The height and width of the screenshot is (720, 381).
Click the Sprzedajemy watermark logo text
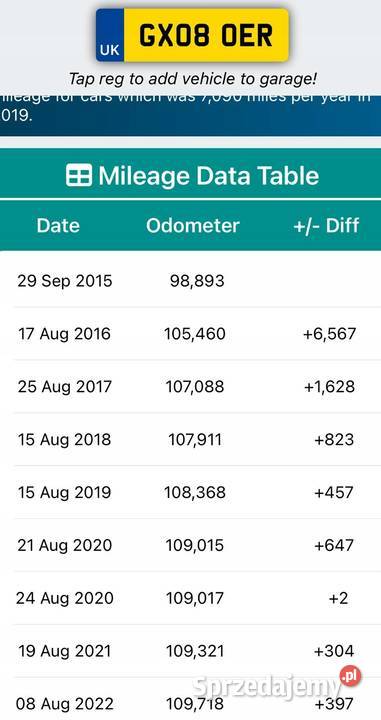coord(266,687)
